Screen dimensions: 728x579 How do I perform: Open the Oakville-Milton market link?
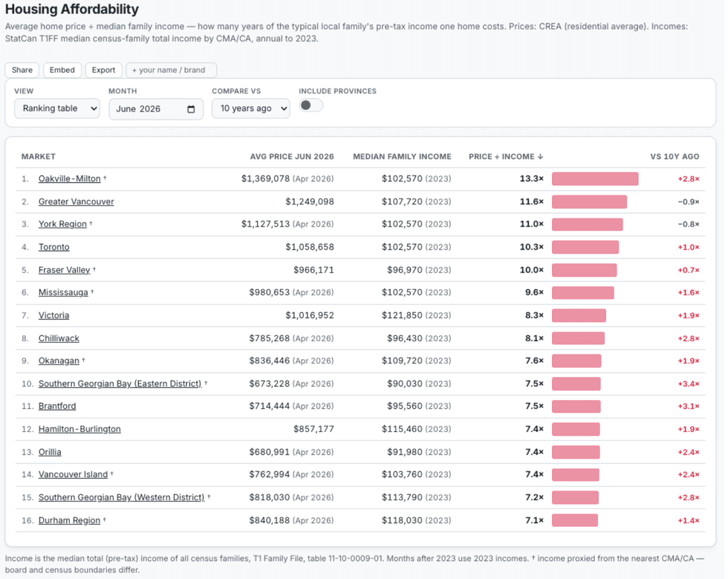click(x=70, y=178)
